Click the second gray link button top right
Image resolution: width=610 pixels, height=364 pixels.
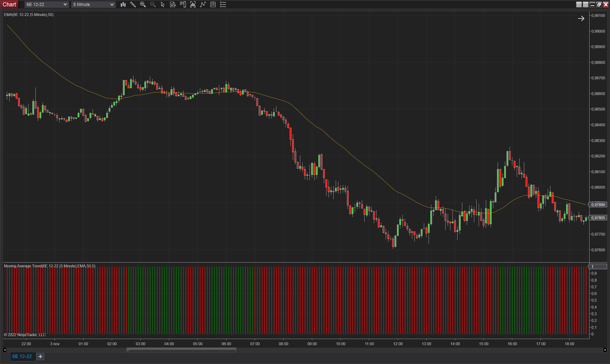coord(585,5)
